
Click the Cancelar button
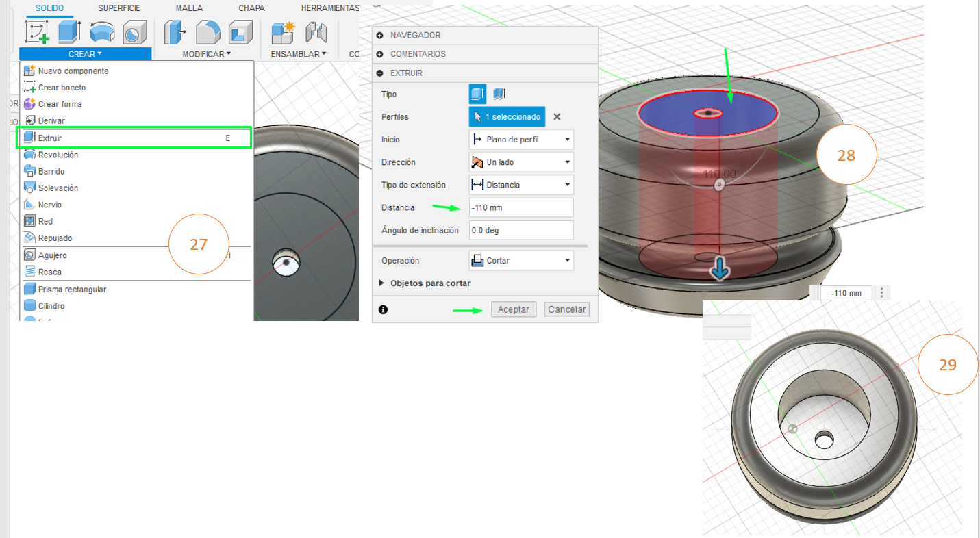pos(566,309)
